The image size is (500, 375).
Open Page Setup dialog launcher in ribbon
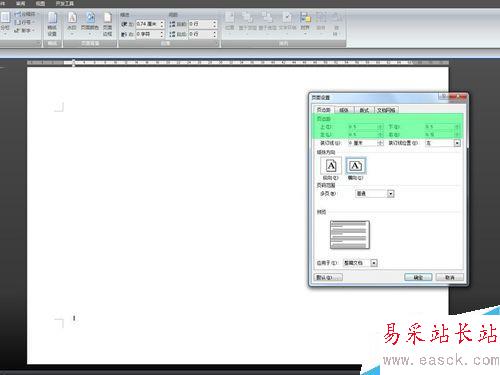coord(38,43)
